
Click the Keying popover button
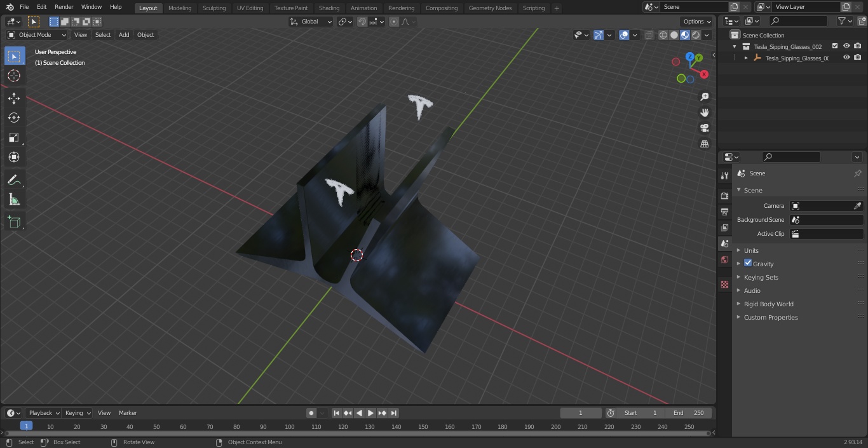78,413
